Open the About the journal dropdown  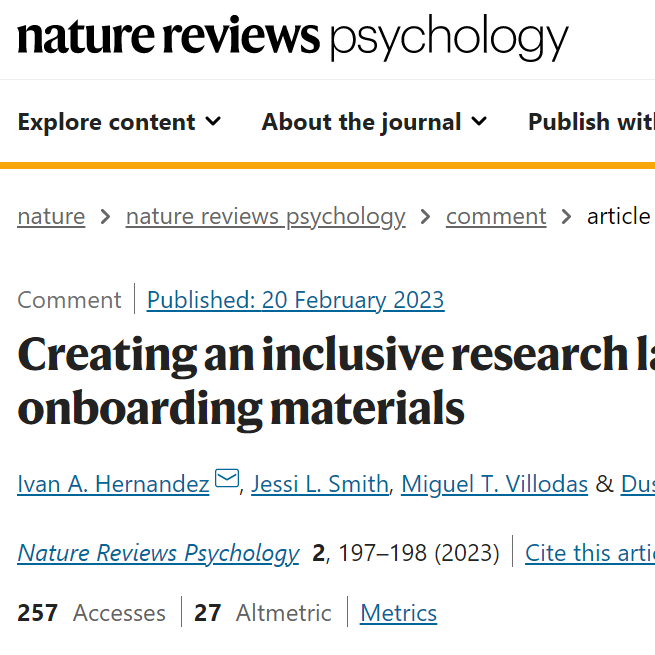(374, 122)
